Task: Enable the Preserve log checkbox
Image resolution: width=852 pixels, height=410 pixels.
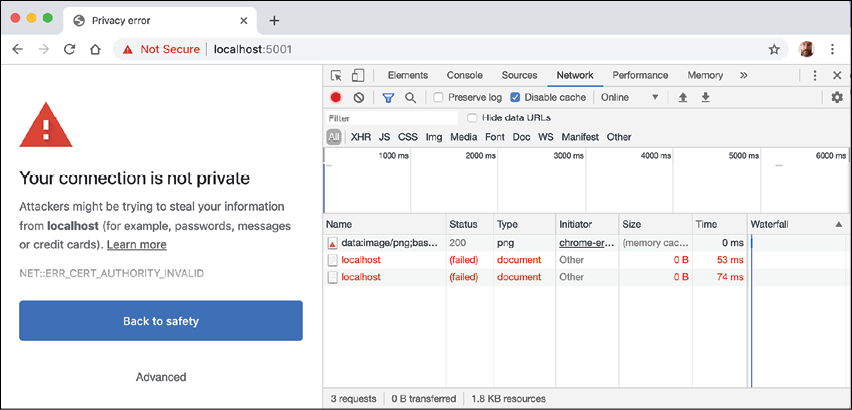Action: [438, 98]
